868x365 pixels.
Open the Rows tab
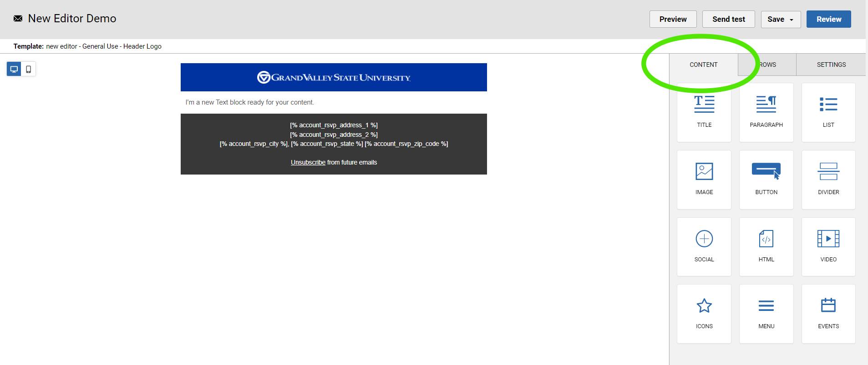pyautogui.click(x=768, y=65)
